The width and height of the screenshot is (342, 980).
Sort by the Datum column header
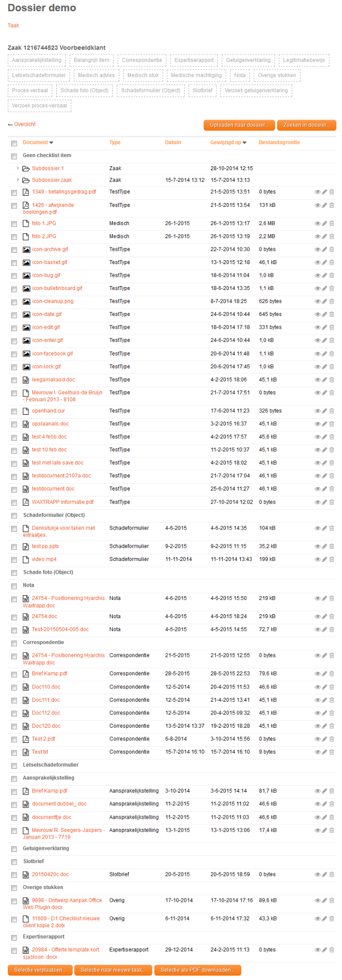(x=173, y=142)
